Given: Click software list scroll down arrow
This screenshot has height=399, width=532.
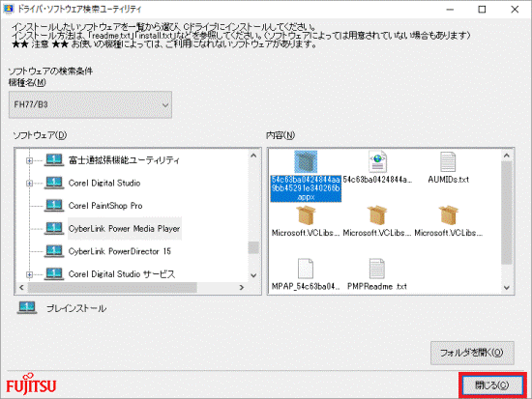Looking at the screenshot, I should coord(253,275).
